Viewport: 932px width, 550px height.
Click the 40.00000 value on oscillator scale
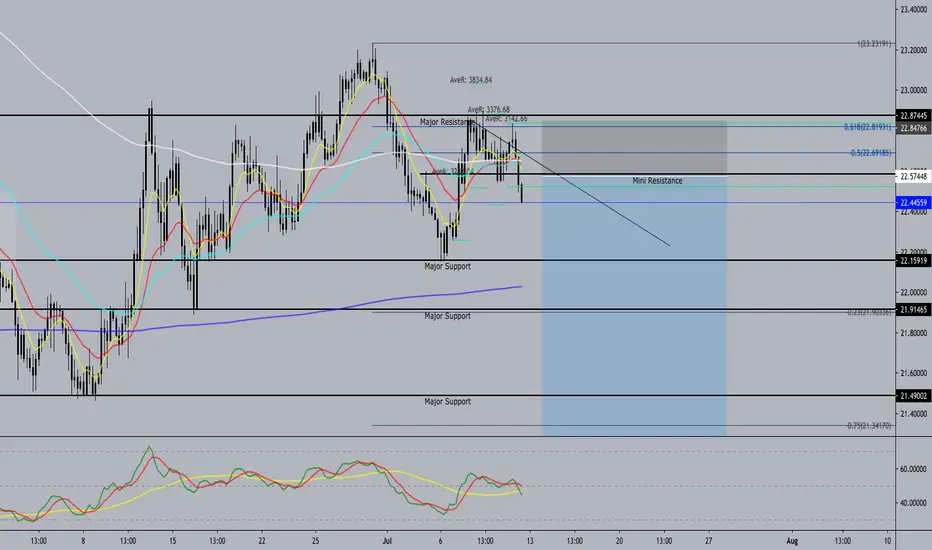pos(914,503)
